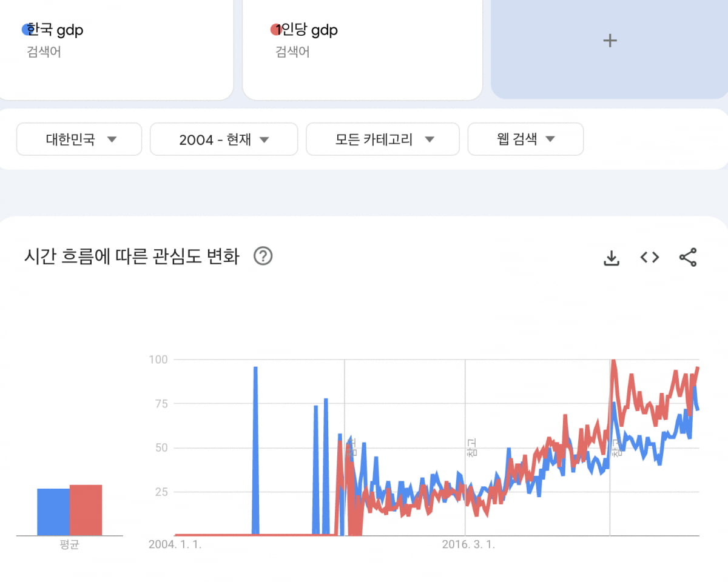Open help for 시간 흐름에 따른 관심도 변화
Viewport: 728px width, 582px height.
click(x=263, y=256)
